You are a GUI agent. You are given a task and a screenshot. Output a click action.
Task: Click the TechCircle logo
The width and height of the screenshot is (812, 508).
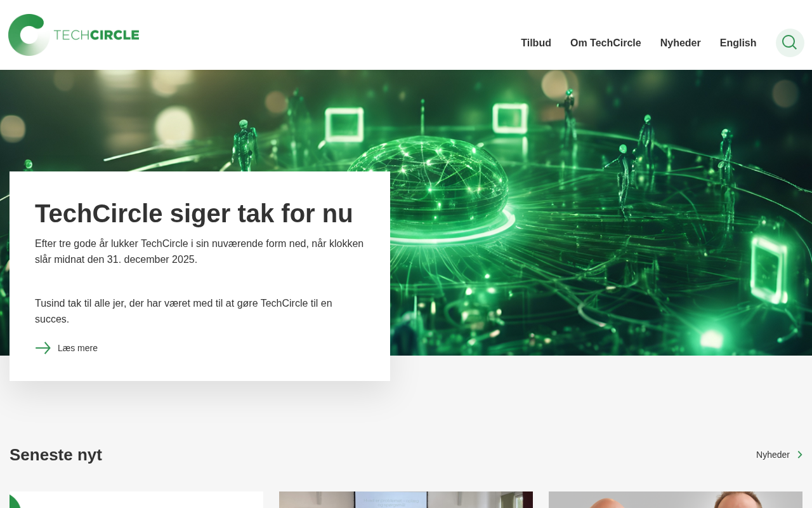[74, 35]
